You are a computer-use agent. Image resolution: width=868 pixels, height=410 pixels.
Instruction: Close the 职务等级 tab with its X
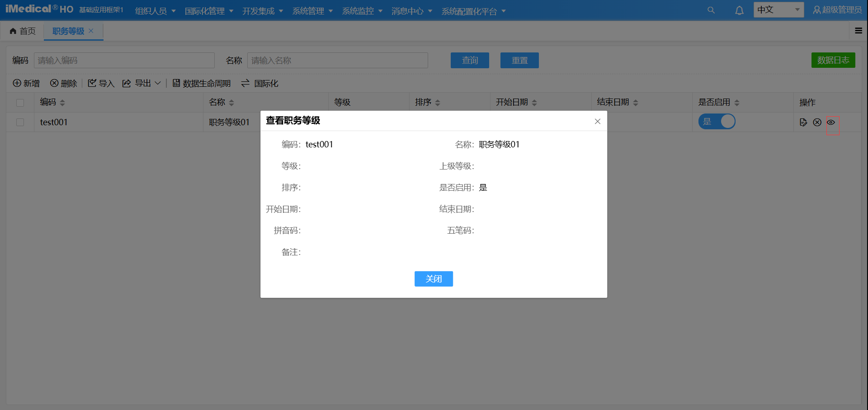[x=91, y=31]
